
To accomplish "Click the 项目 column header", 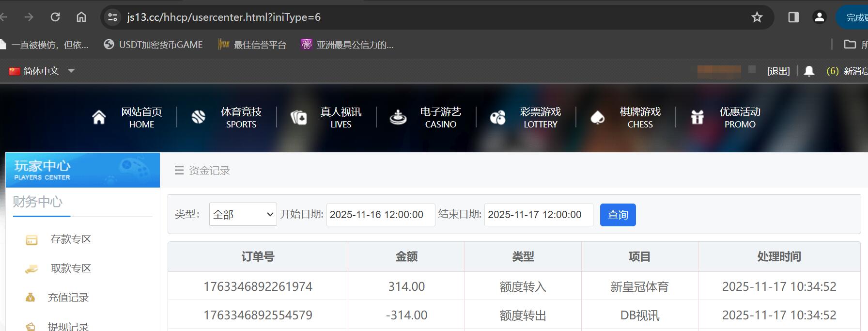I will pos(639,257).
